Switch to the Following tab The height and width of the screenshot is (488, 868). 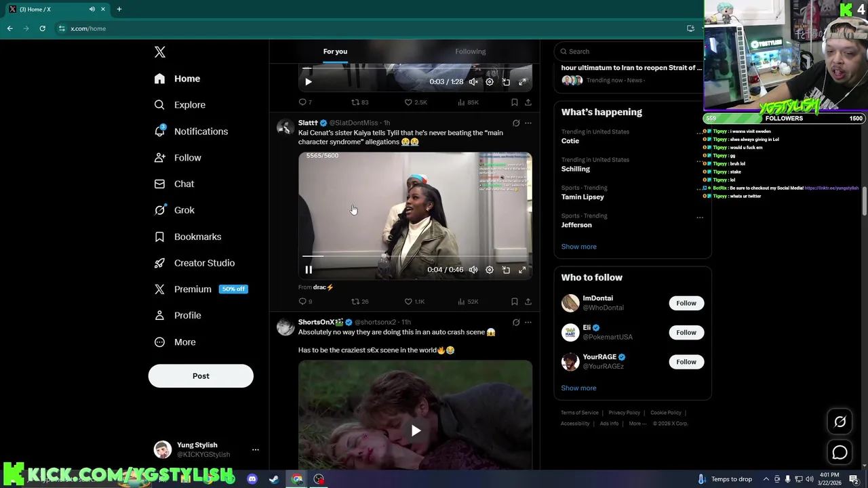pyautogui.click(x=470, y=52)
